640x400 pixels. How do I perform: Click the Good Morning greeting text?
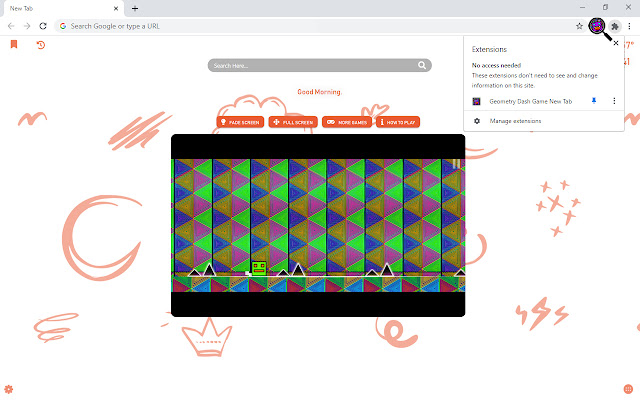click(319, 92)
